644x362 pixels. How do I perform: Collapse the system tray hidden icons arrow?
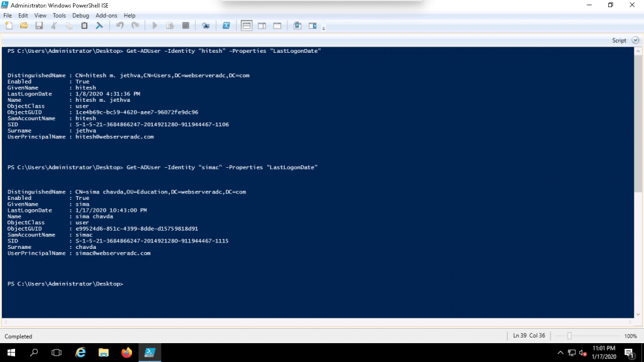pos(560,353)
